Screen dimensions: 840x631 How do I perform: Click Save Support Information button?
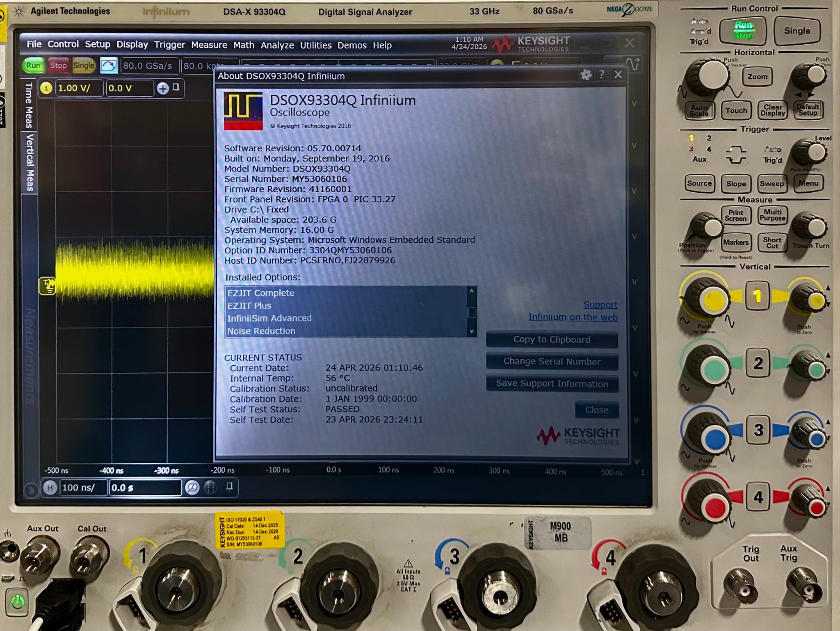pyautogui.click(x=552, y=384)
